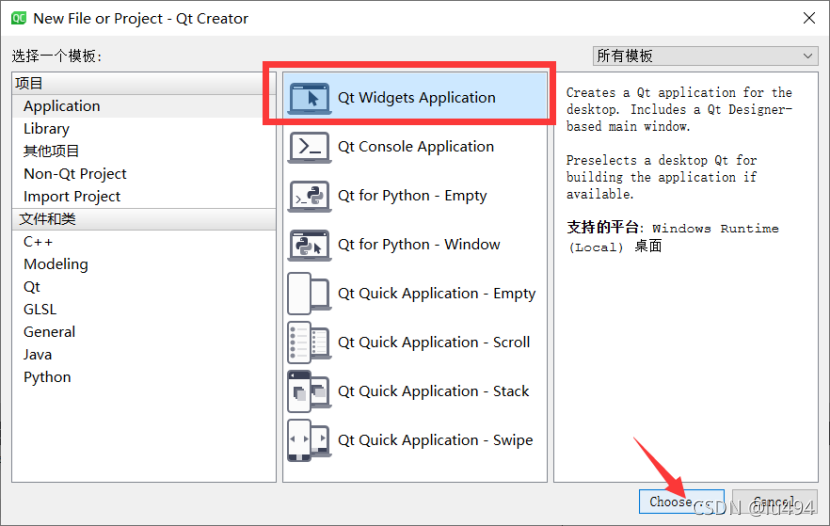Click Qt Quick Application - Swipe text

click(435, 440)
